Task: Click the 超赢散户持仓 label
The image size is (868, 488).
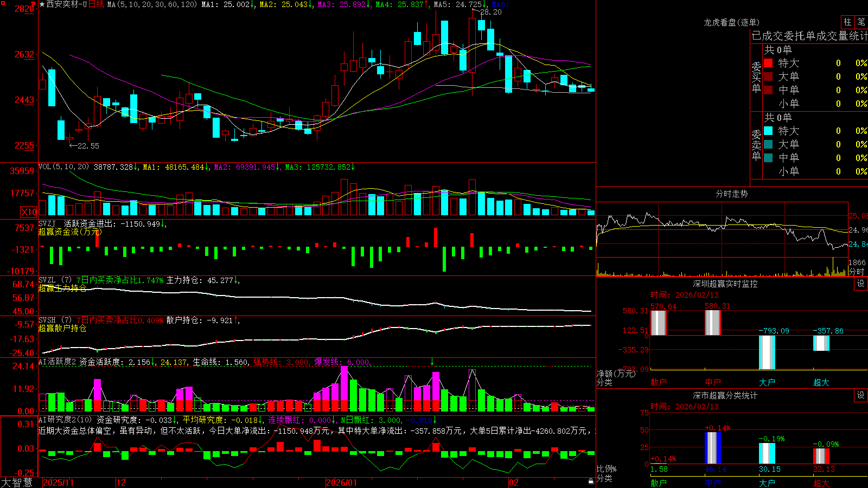Action: tap(62, 328)
